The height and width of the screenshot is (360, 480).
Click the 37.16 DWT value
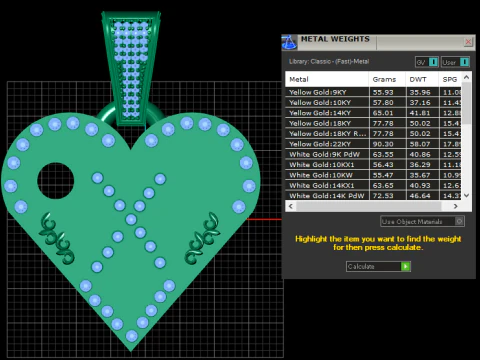pos(420,103)
